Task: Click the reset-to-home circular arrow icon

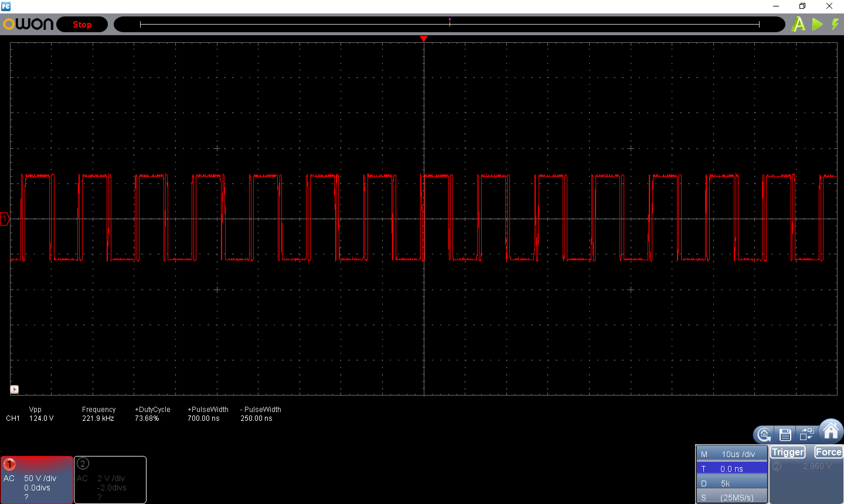Action: 764,434
